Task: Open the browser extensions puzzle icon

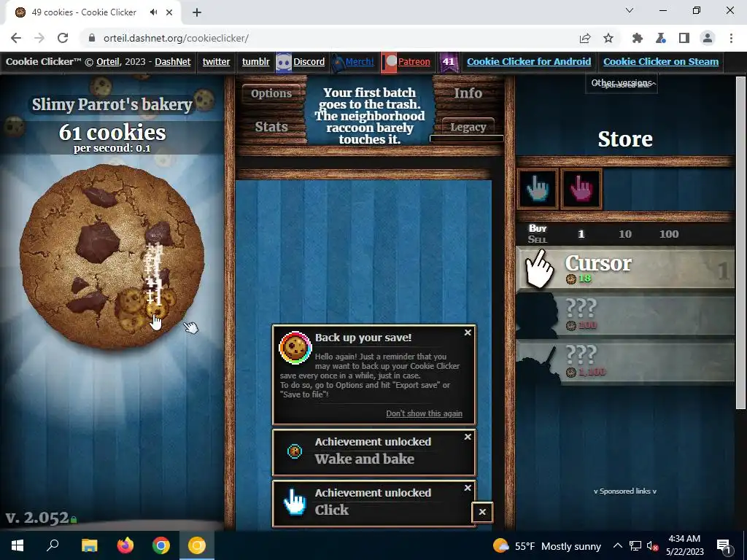Action: tap(637, 38)
